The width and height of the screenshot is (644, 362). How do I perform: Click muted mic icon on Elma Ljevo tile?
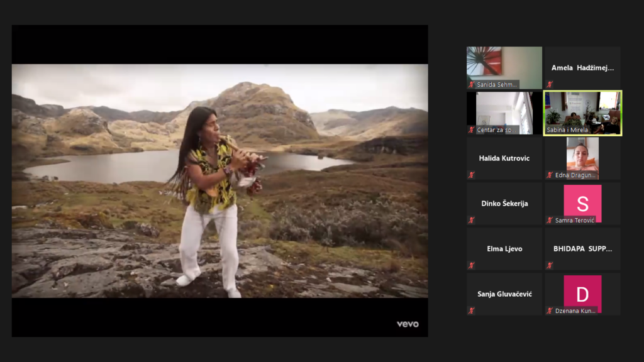[x=471, y=265]
